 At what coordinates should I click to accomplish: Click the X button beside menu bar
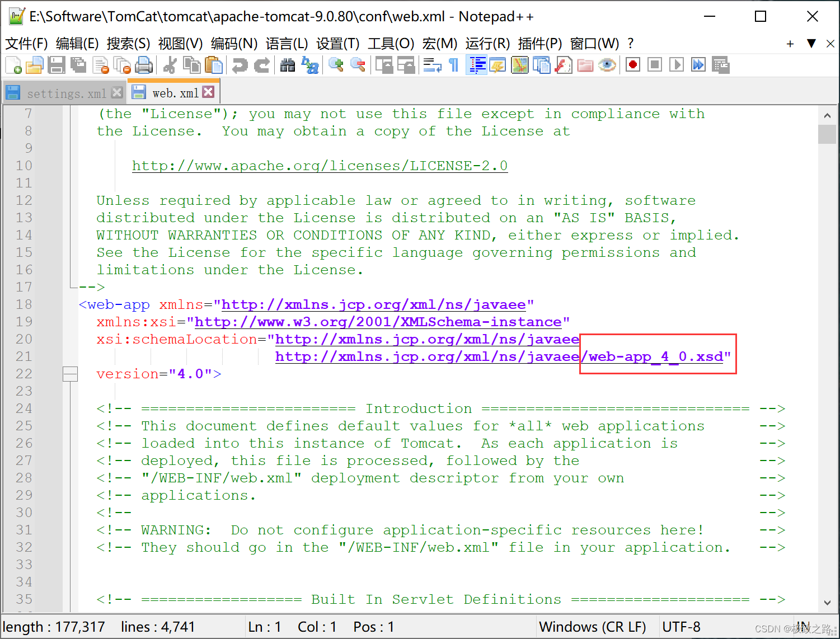click(830, 44)
